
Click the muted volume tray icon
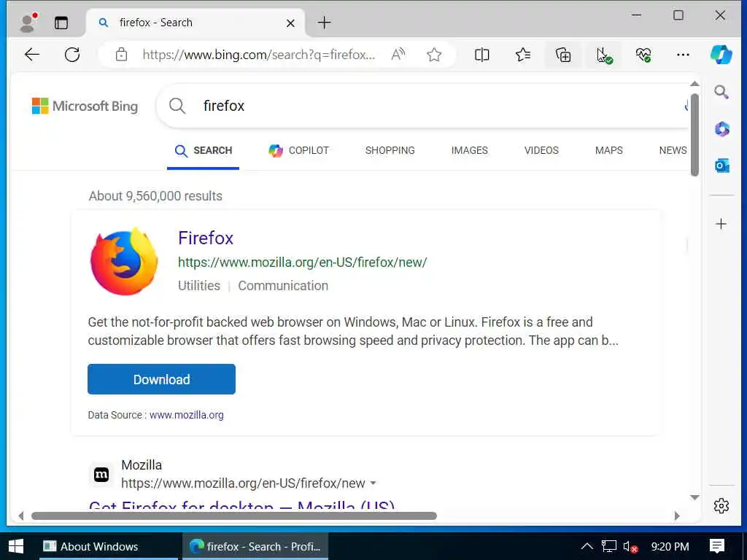630,547
